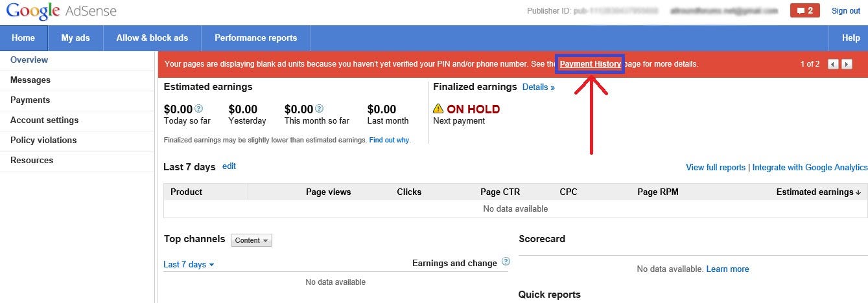Select Payments in the sidebar
Image resolution: width=868 pixels, height=303 pixels.
coord(30,100)
